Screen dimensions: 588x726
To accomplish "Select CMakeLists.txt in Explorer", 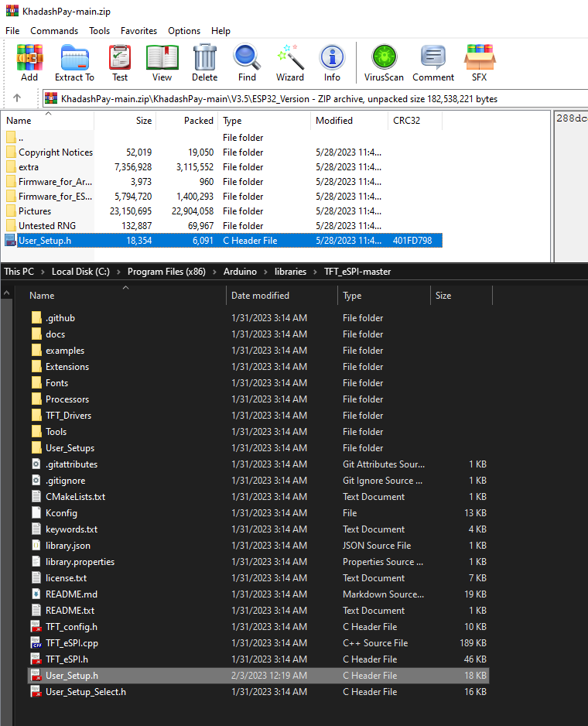I will point(258,496).
